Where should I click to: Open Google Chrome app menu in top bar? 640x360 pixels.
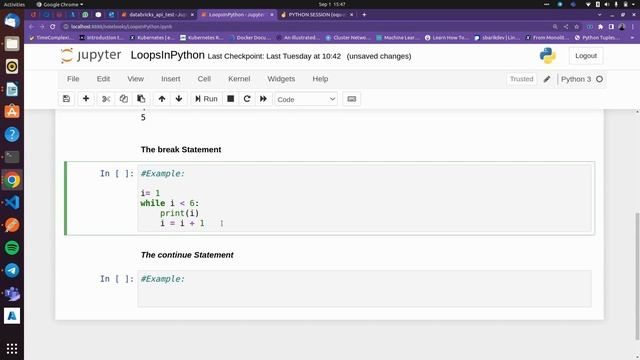[x=60, y=4]
